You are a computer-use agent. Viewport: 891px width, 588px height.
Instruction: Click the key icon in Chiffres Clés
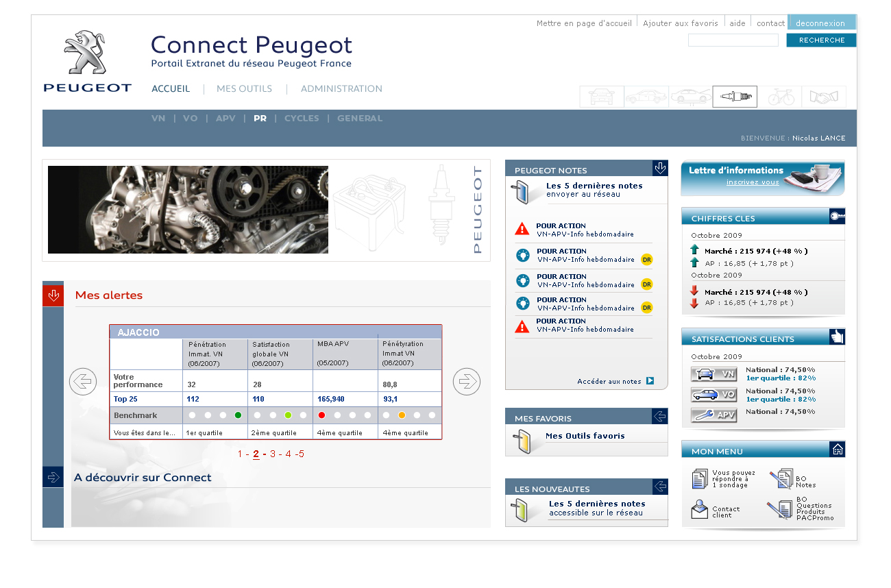coord(838,216)
